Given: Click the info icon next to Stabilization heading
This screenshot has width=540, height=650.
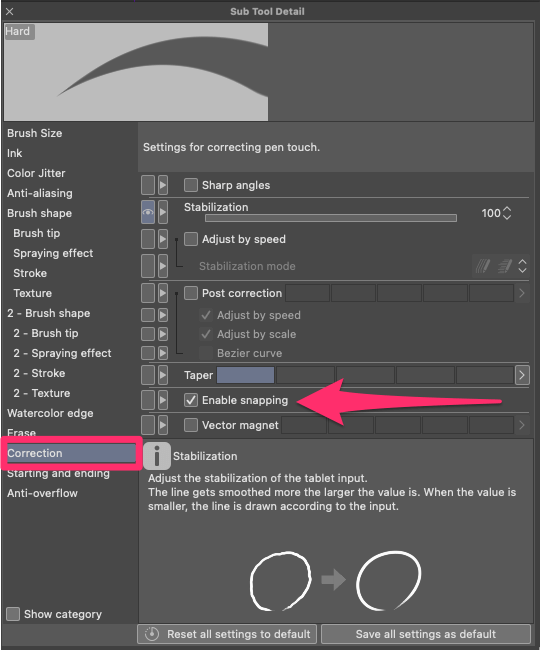Looking at the screenshot, I should click(157, 456).
